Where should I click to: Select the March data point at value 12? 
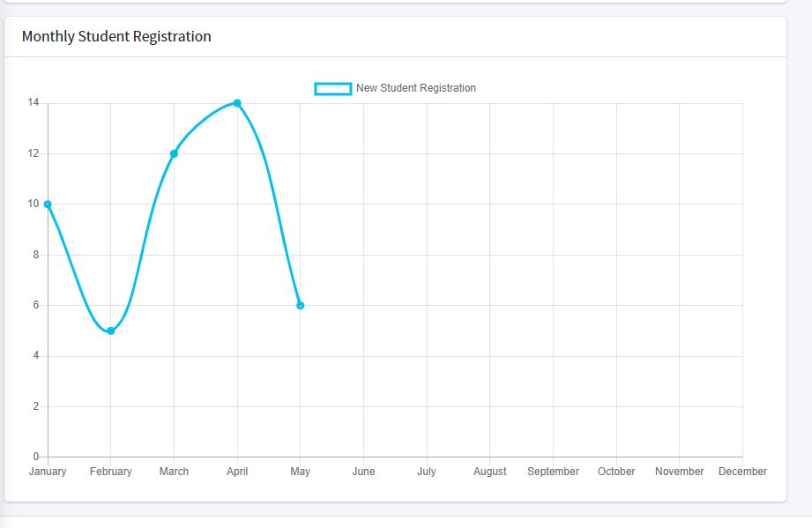(174, 153)
